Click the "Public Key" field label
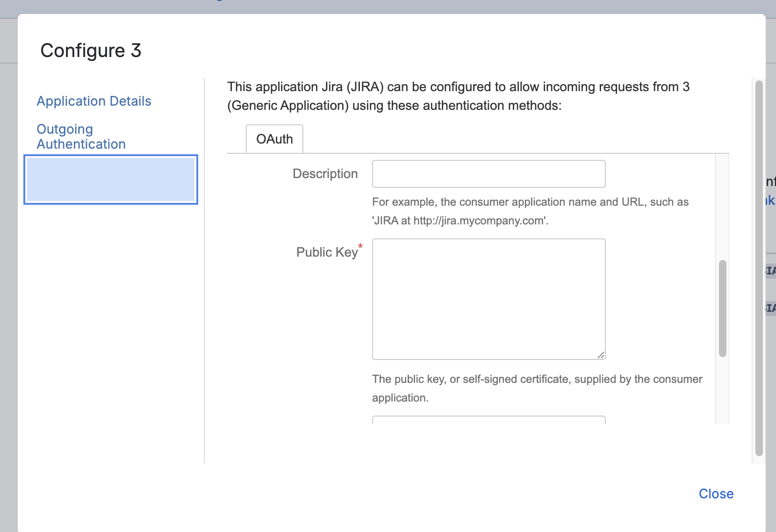Screen dimensions: 776x532 [x=327, y=252]
